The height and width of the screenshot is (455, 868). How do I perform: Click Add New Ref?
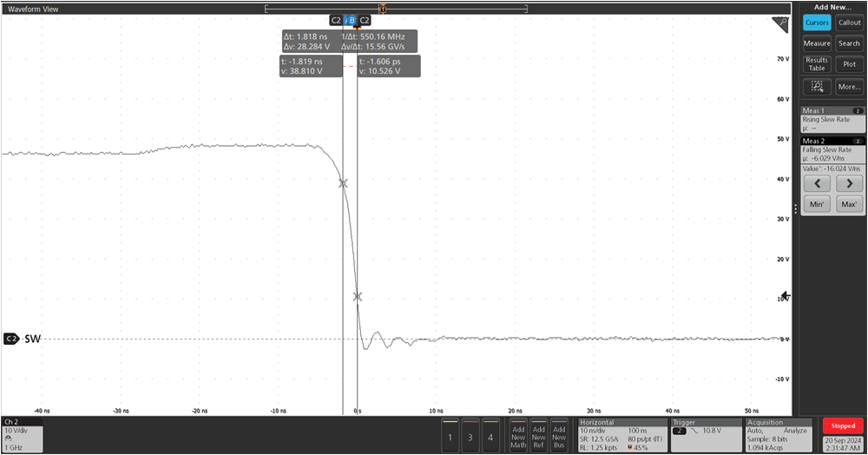click(539, 437)
